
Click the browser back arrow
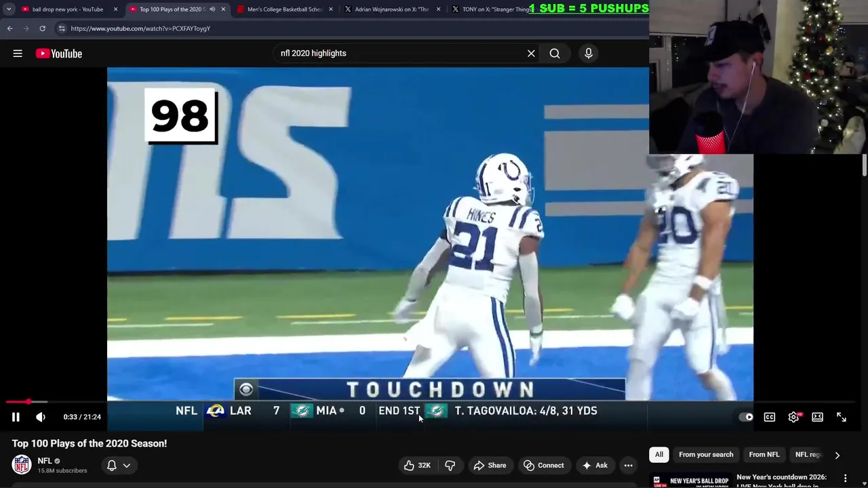9,28
